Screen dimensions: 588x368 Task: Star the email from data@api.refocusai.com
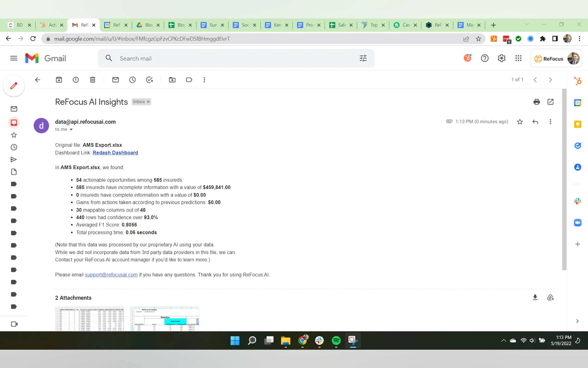(520, 122)
